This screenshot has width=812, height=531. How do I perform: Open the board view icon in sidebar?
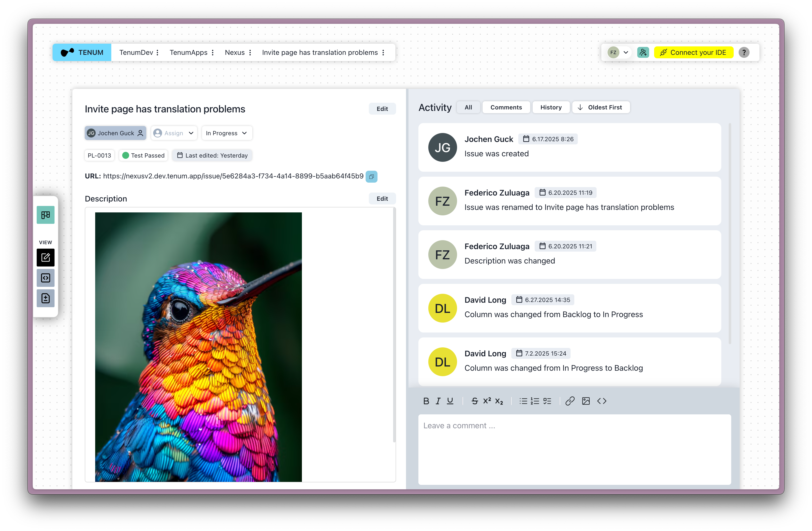click(45, 215)
